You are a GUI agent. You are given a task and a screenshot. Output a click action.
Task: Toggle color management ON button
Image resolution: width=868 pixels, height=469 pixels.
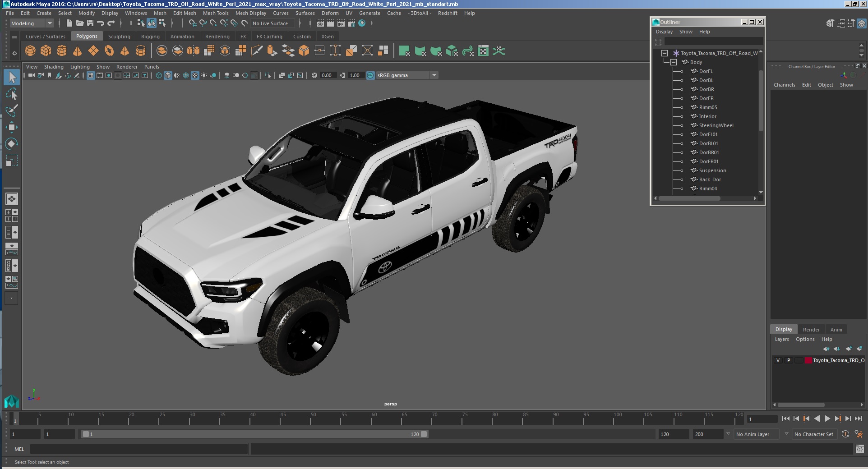click(x=370, y=75)
